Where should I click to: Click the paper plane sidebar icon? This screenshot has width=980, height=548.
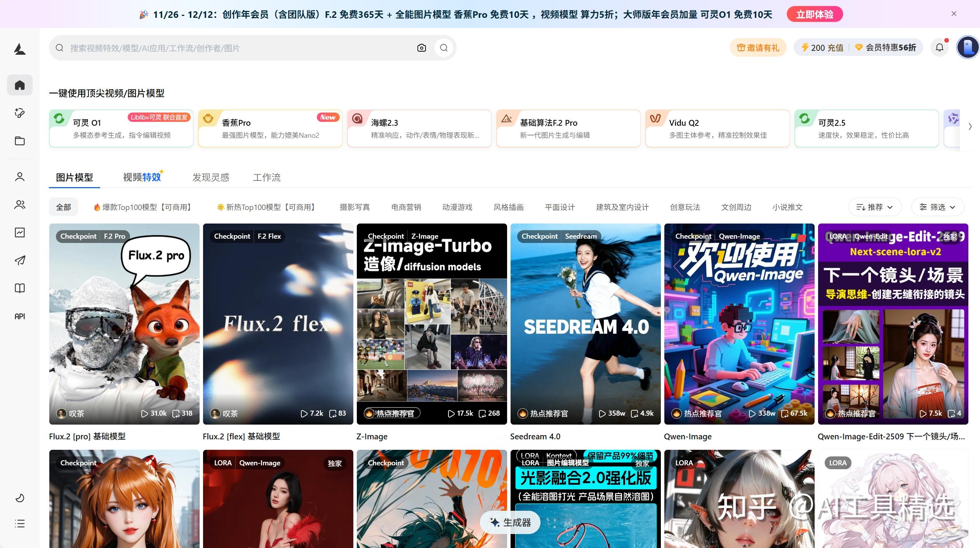click(20, 260)
